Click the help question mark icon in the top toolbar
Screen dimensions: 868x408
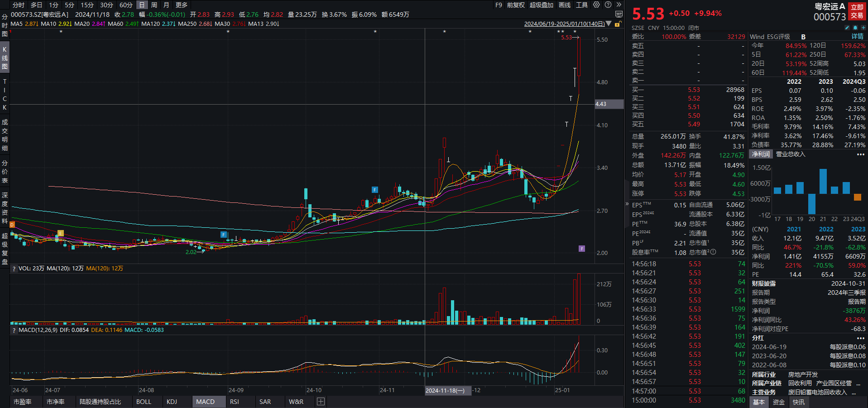608,5
